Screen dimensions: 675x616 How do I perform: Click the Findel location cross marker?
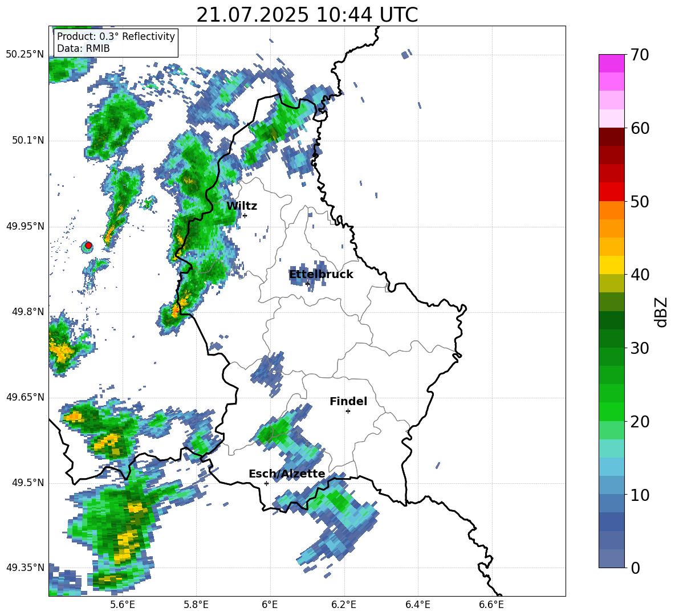(x=348, y=411)
